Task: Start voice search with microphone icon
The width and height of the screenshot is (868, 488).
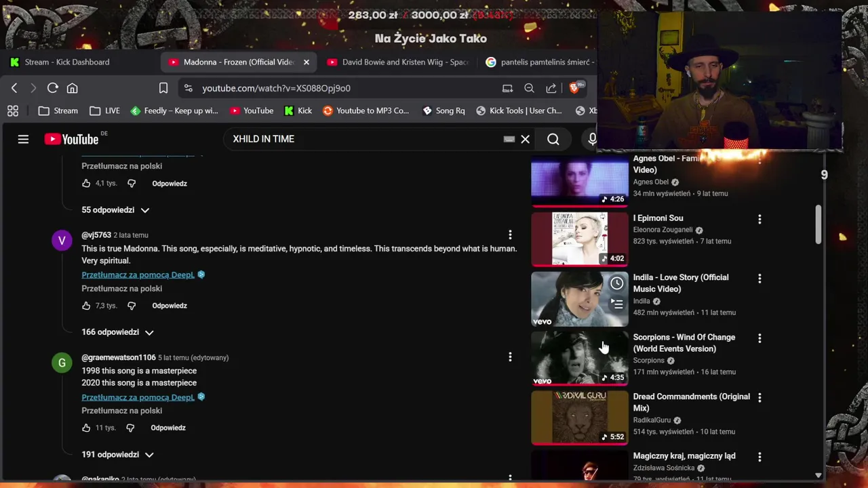Action: click(592, 139)
